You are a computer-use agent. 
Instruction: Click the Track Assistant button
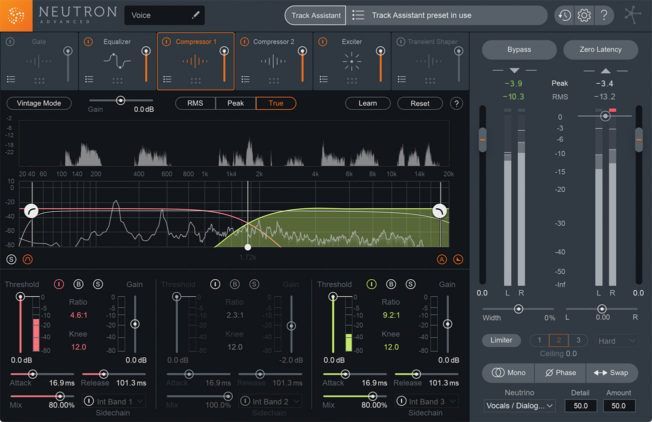(x=316, y=15)
